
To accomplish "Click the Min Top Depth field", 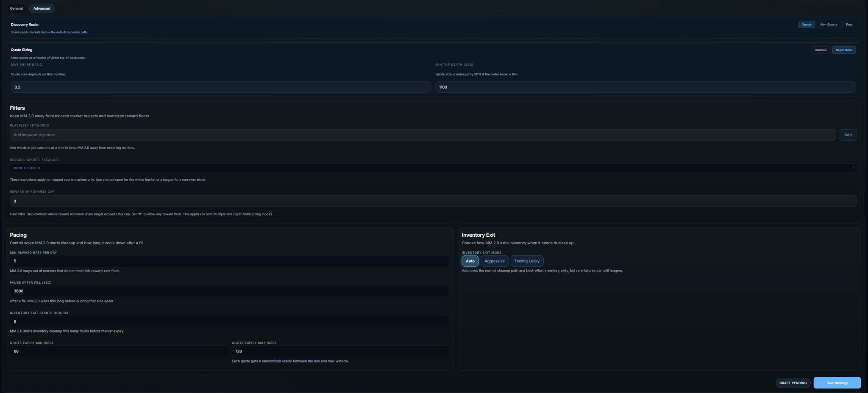I will pos(645,87).
